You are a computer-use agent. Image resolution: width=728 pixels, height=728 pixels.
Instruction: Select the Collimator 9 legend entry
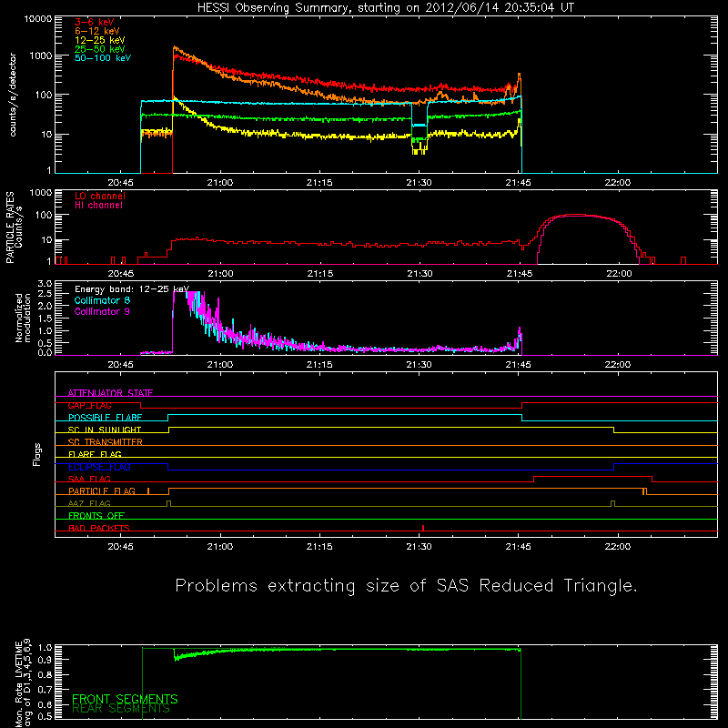(x=102, y=311)
